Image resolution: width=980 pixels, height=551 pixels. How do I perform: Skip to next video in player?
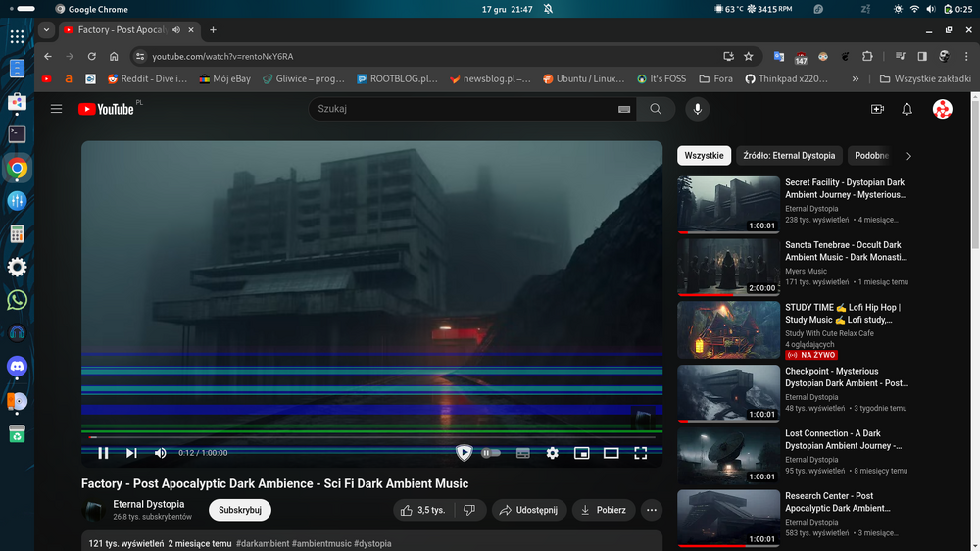[131, 453]
